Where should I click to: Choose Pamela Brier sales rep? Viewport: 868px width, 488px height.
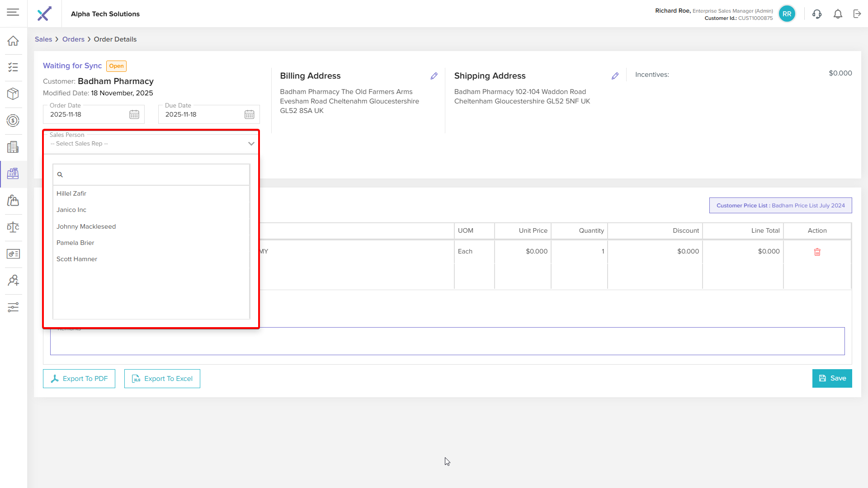click(75, 243)
